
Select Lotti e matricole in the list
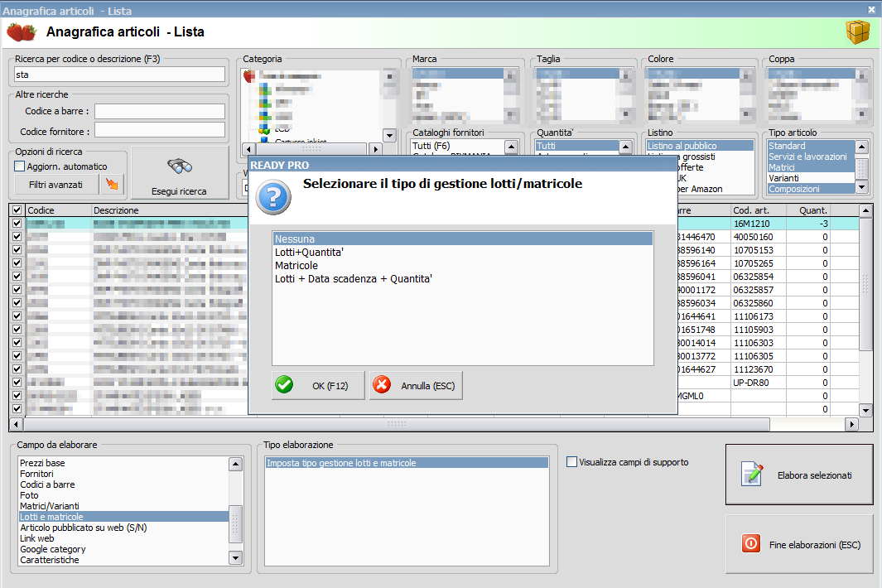[123, 517]
